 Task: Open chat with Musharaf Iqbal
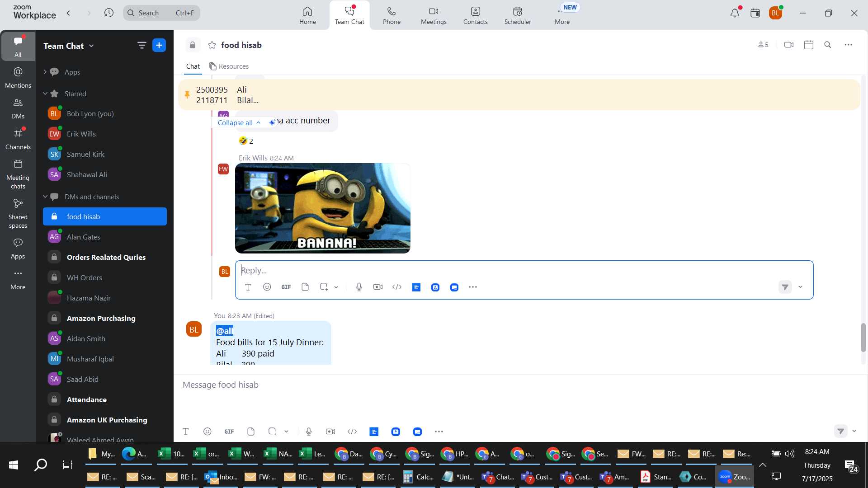click(105, 359)
